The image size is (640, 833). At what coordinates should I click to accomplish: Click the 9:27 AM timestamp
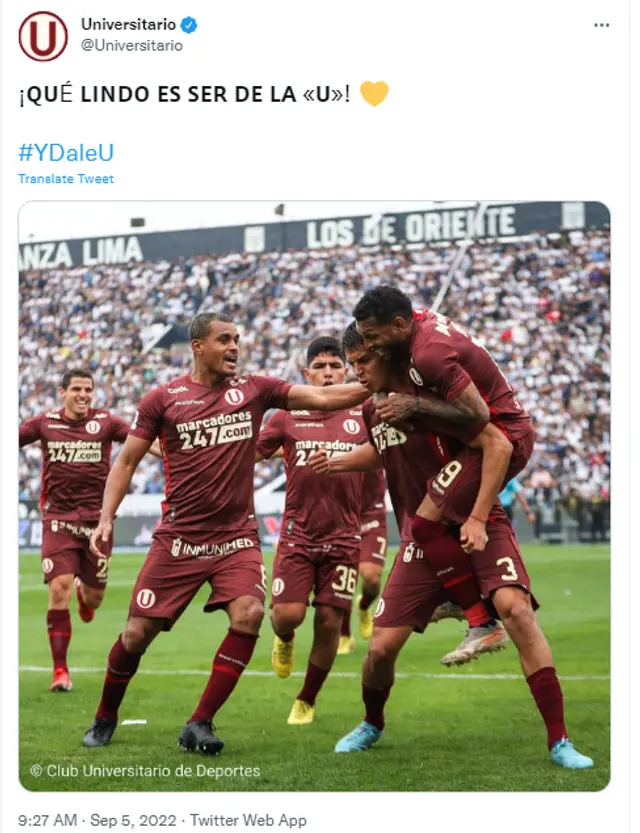[48, 820]
